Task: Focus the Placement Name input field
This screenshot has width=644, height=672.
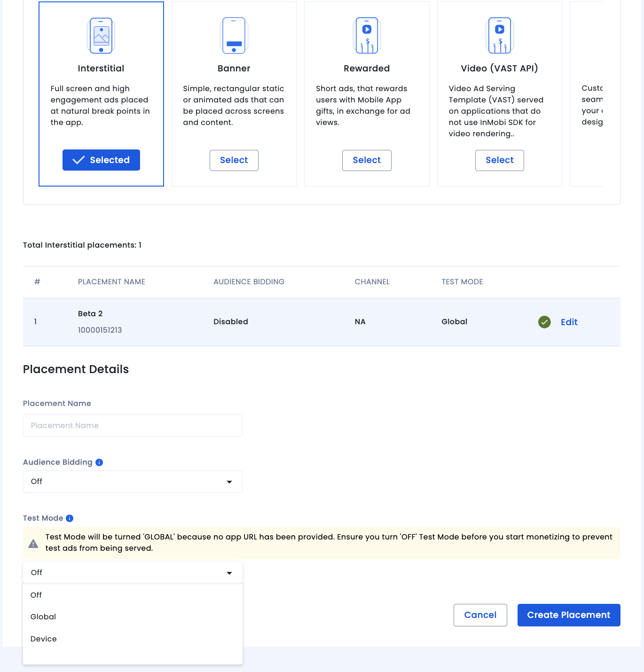Action: point(133,425)
